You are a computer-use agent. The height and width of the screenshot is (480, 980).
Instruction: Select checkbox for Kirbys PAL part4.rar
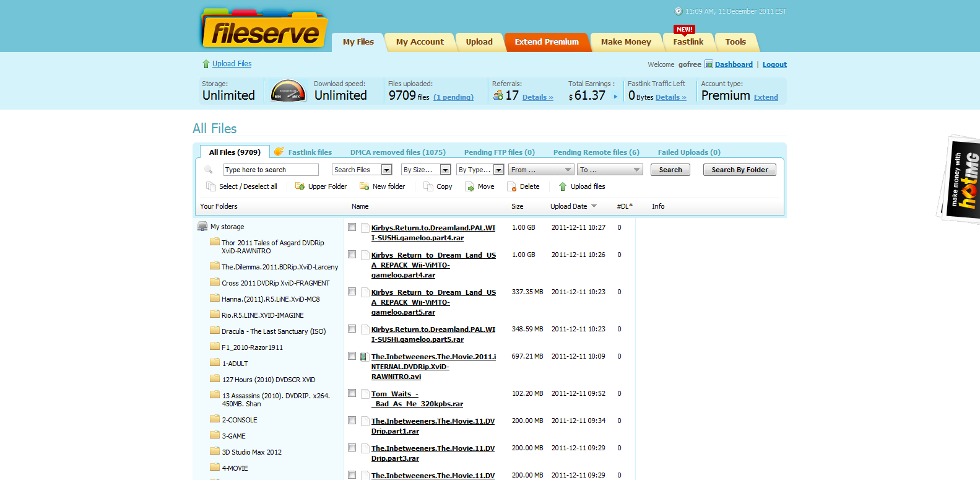point(352,227)
